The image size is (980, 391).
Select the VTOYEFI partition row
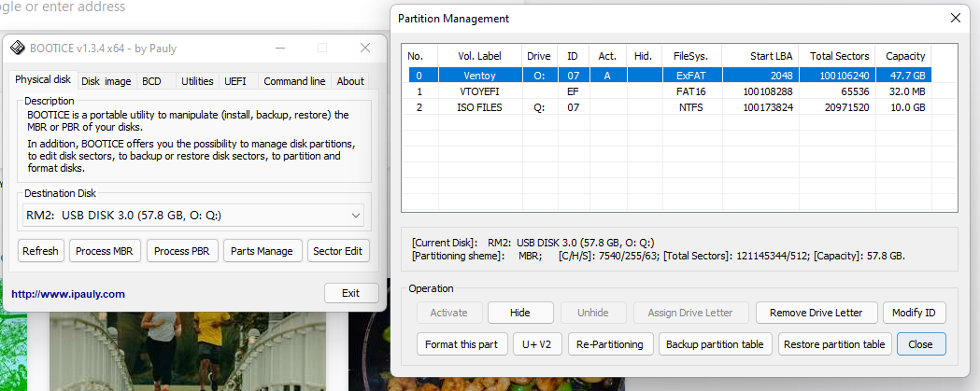point(670,91)
